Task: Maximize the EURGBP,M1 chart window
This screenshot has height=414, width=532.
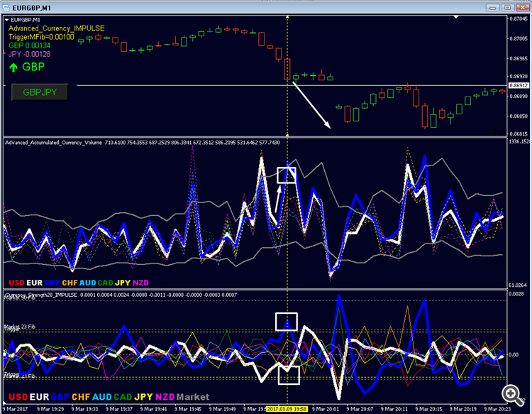Action: 508,7
